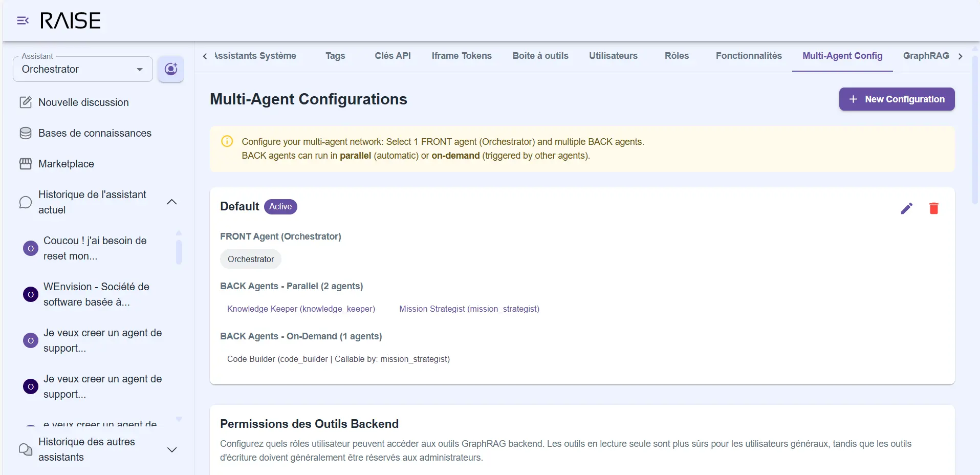Delete the Default configuration using the trash icon

pos(933,208)
